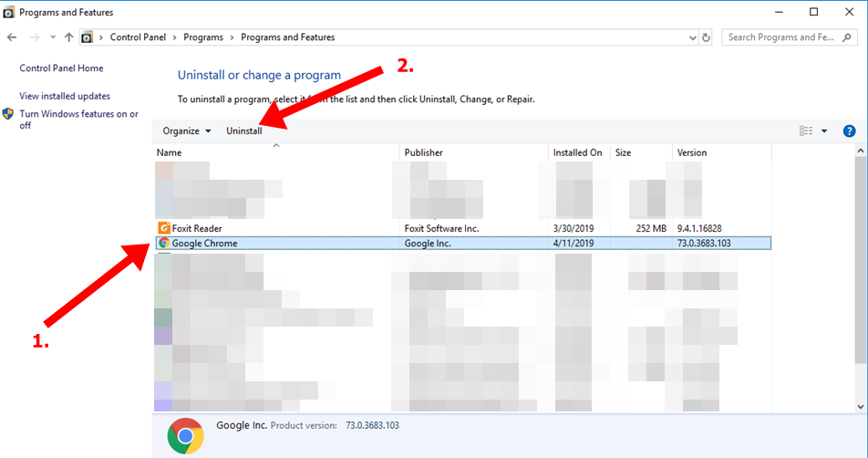Go up one folder level
This screenshot has height=458, width=868.
tap(68, 37)
